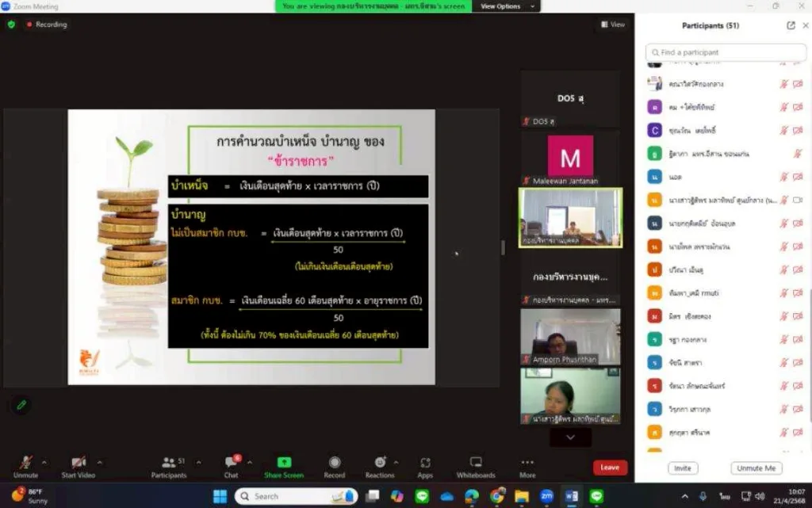Unmute the microphone
Viewport: 812px width, 508px height.
(x=25, y=463)
